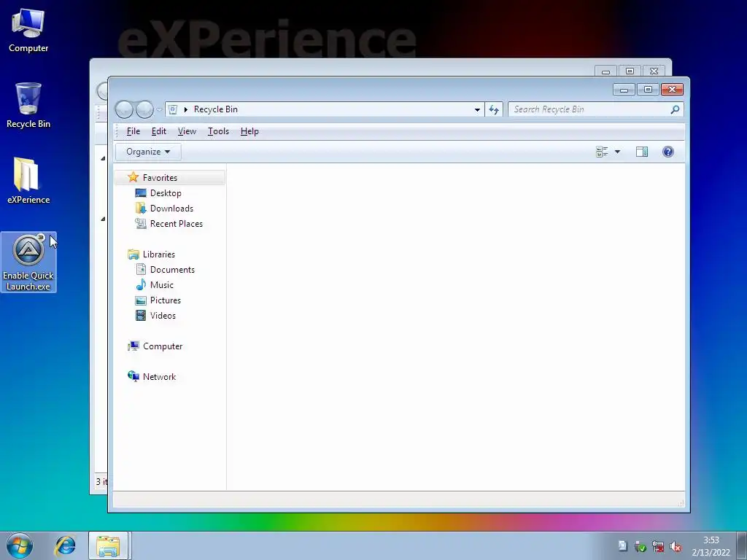Open Desktop under Favorites
Viewport: 747px width, 560px height.
pos(166,192)
